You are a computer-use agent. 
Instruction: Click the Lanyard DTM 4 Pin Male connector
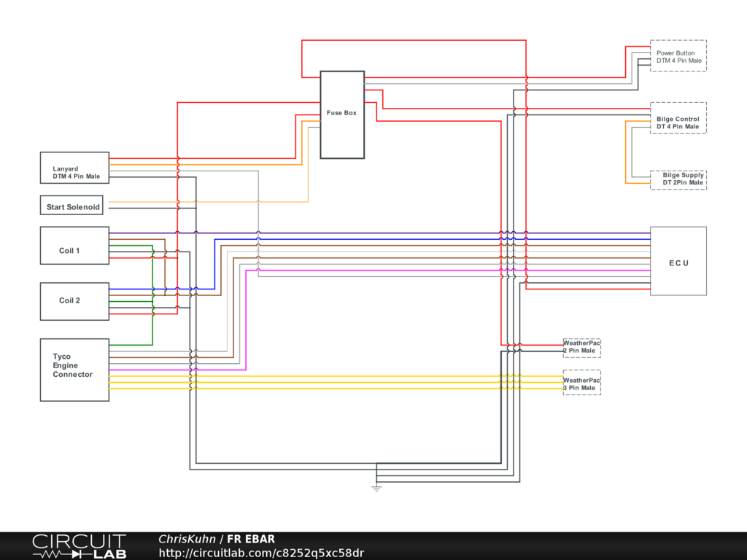(x=74, y=168)
